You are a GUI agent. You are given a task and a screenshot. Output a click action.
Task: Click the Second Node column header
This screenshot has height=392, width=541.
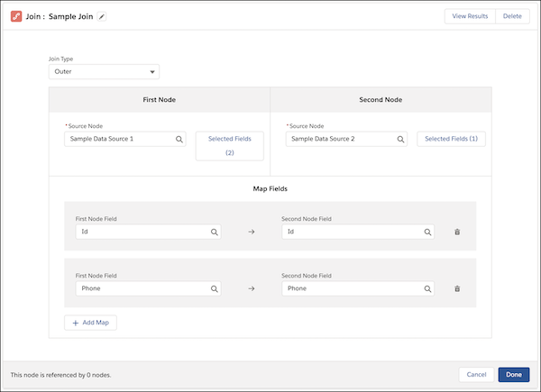(381, 100)
